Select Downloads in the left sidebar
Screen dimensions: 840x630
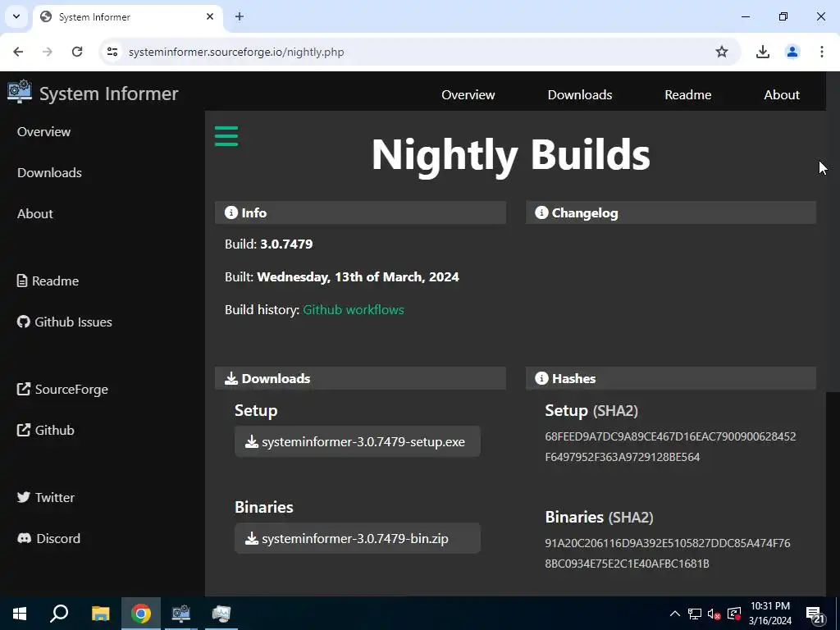click(x=49, y=172)
